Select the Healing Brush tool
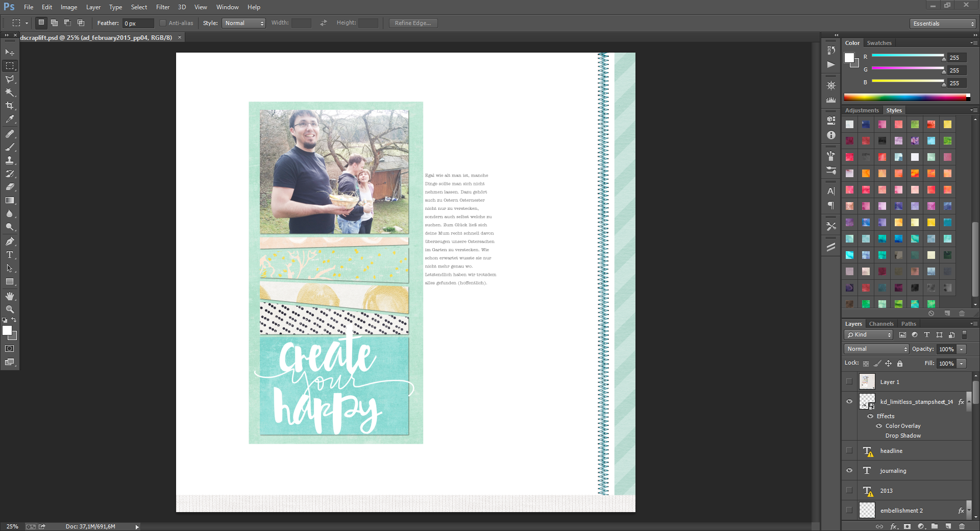The width and height of the screenshot is (980, 531). [x=10, y=134]
